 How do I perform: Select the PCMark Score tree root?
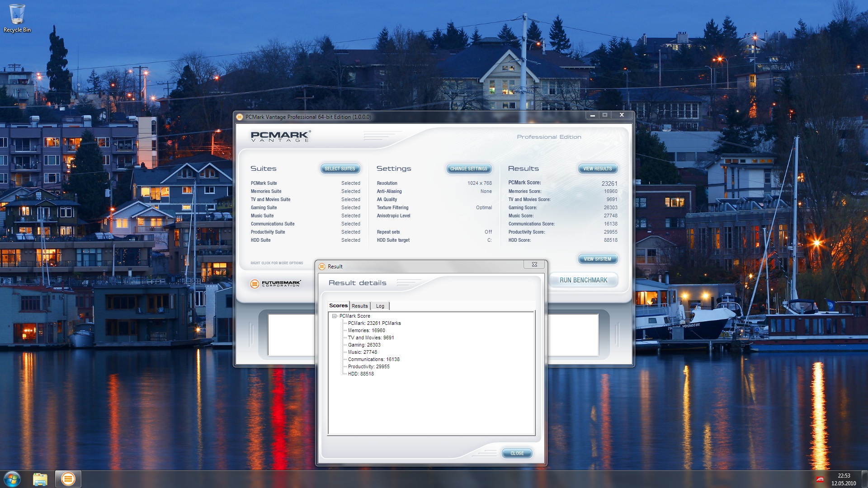point(354,316)
